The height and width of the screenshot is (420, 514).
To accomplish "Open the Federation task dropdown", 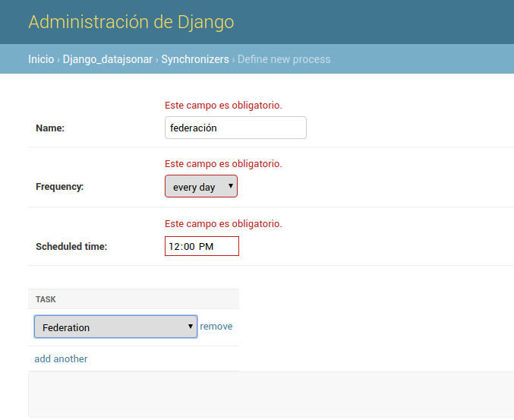I will coord(115,327).
